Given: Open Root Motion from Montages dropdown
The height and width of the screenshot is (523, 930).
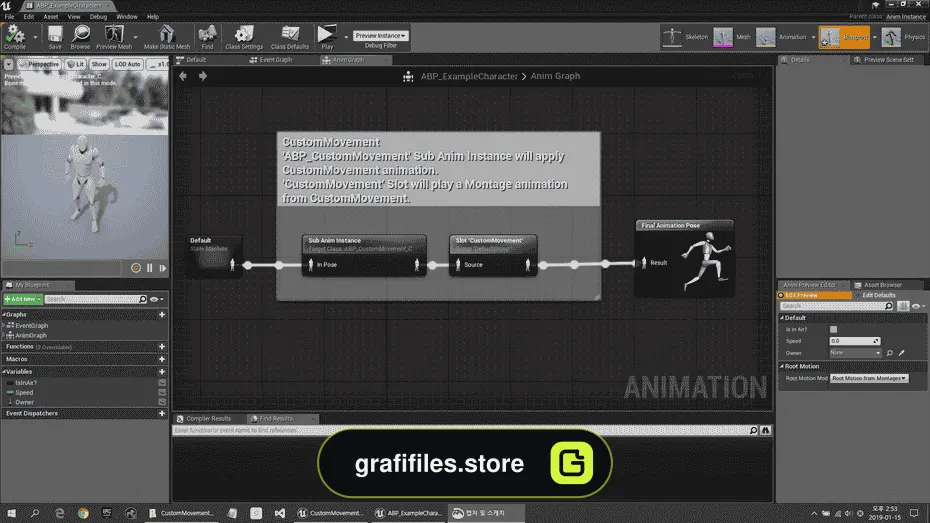Looking at the screenshot, I should click(869, 378).
